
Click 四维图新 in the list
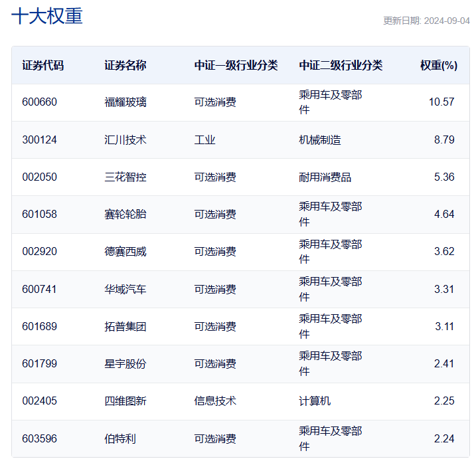tap(125, 401)
